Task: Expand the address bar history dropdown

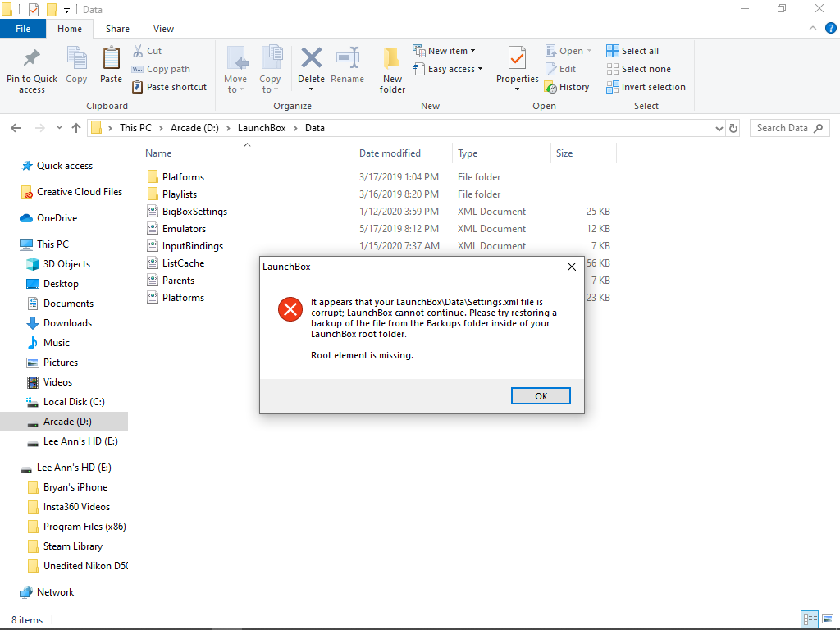Action: (719, 128)
